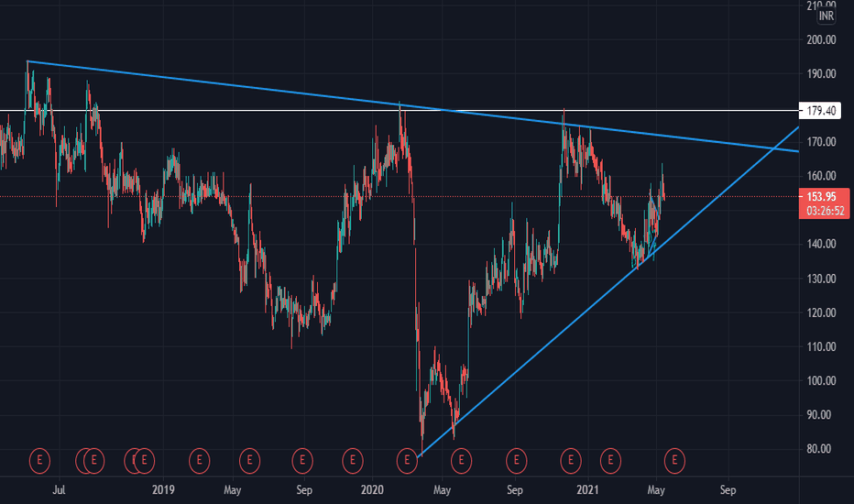Click the rightmost Sep label on time axis
Viewport: 854px width, 504px height.
(x=728, y=490)
